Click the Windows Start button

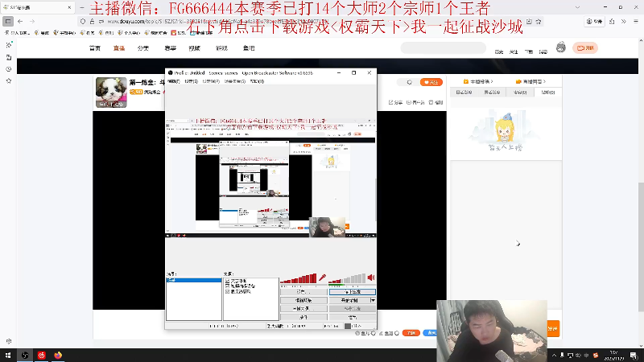[8, 355]
